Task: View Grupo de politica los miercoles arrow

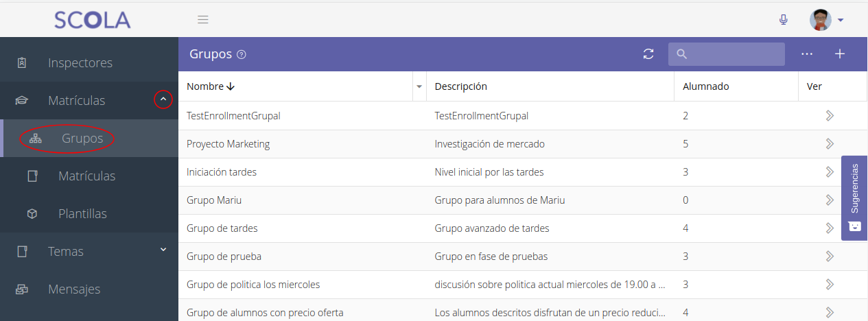Action: point(830,285)
